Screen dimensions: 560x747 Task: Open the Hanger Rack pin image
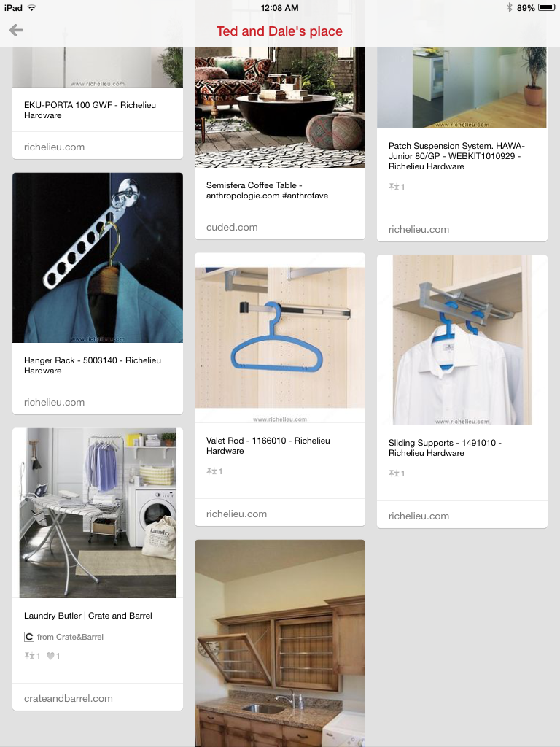point(98,258)
